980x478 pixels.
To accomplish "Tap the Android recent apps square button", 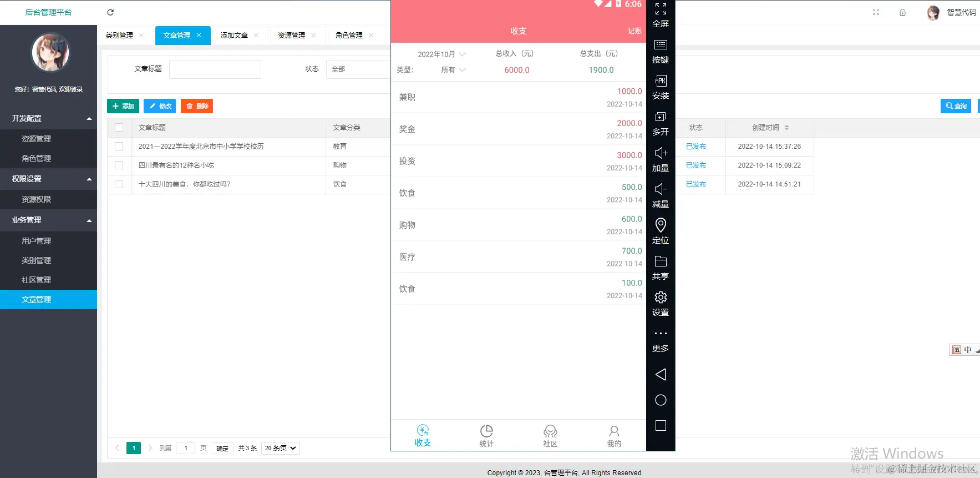I will click(661, 426).
